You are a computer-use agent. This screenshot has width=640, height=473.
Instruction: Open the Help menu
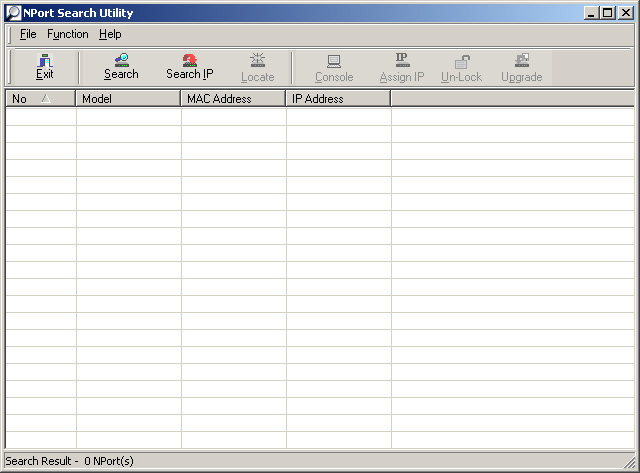pos(110,34)
